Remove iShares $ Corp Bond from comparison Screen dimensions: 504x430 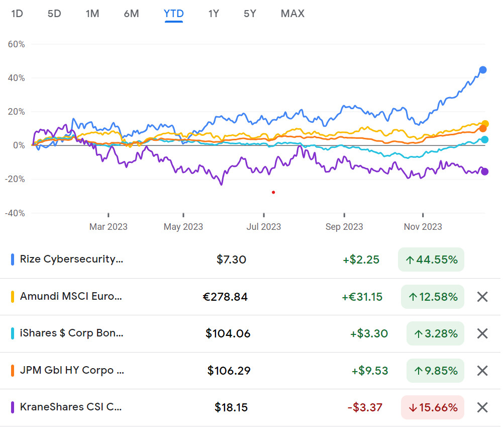tap(482, 333)
